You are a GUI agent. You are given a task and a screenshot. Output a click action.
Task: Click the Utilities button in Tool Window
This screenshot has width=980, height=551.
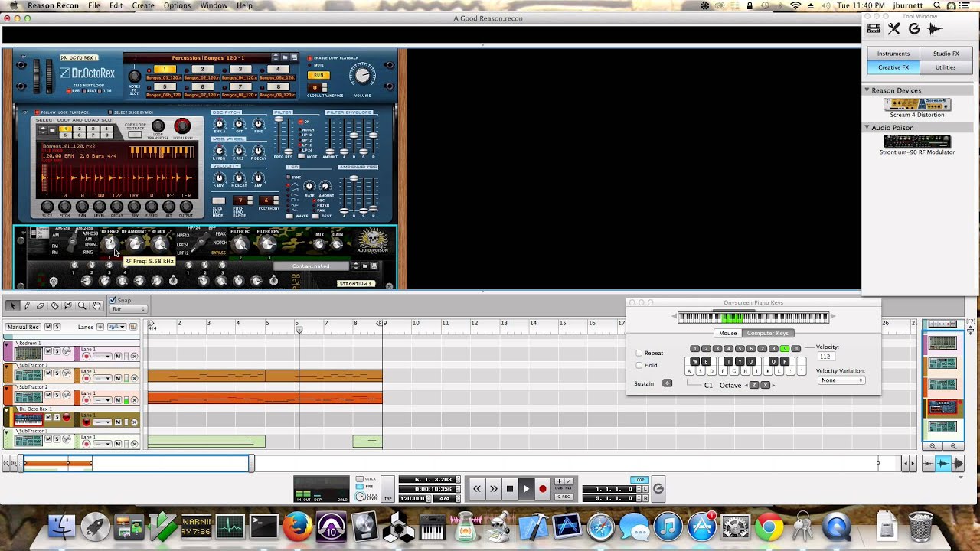[946, 67]
